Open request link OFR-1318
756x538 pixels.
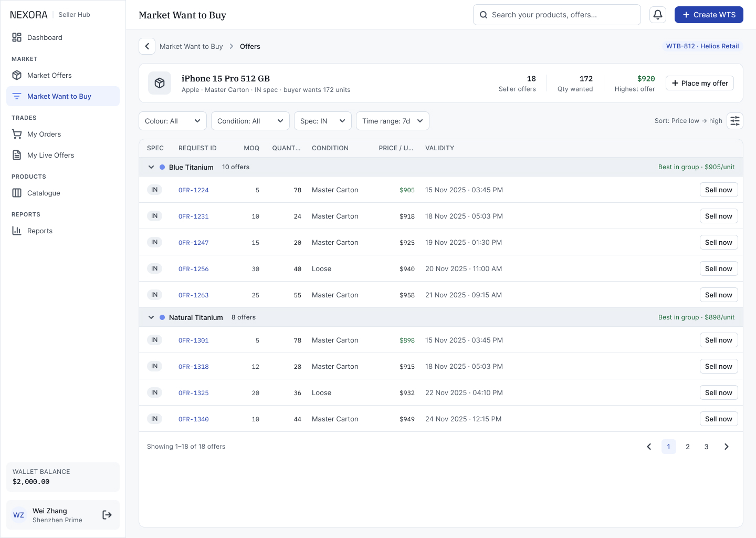tap(194, 367)
